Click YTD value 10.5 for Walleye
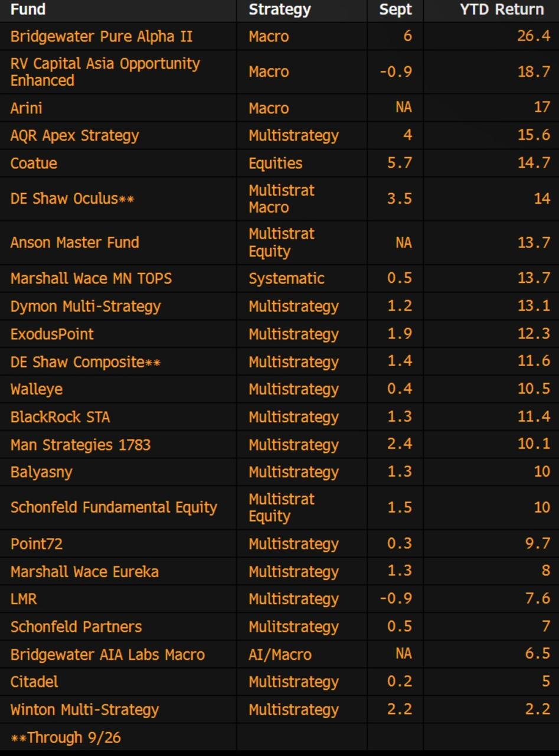The image size is (559, 756). (x=534, y=389)
